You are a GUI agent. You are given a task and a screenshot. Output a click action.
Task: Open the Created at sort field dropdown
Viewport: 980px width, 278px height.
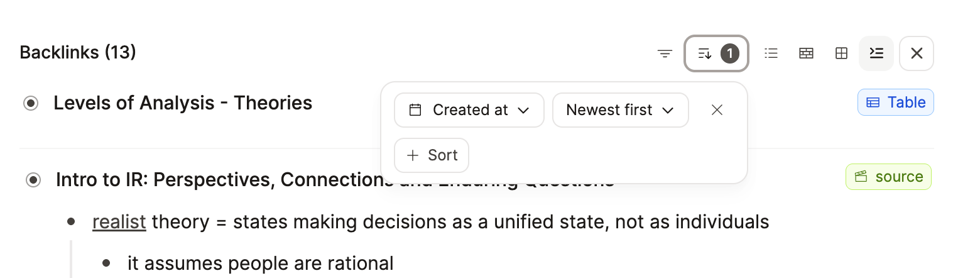click(469, 110)
